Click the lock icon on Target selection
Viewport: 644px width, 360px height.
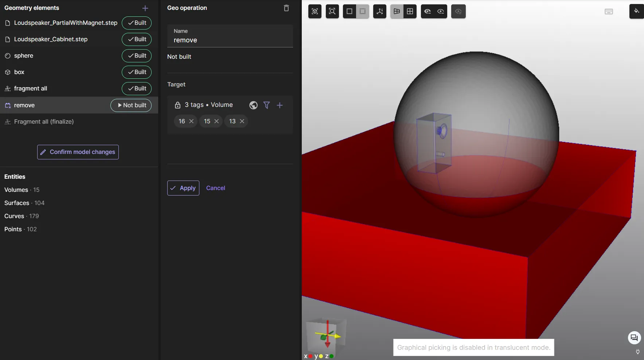[177, 105]
